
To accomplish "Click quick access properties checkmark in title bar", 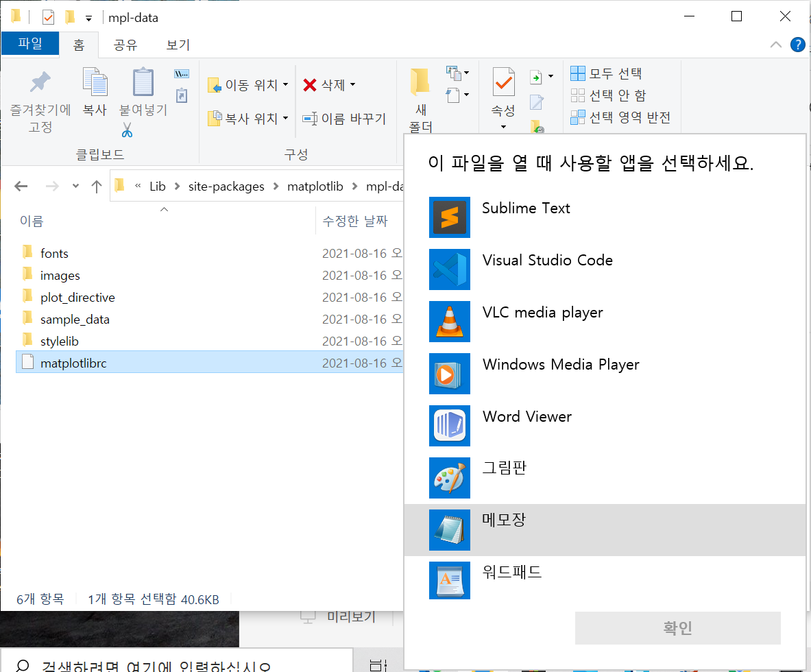I will (x=48, y=18).
